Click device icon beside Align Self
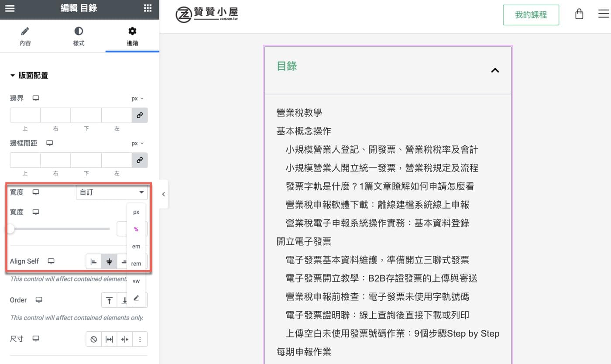This screenshot has height=364, width=611. point(51,261)
